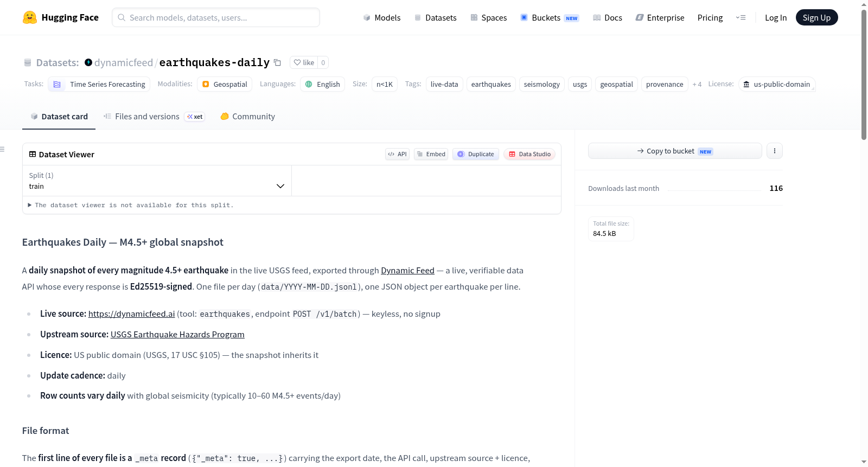Click the Log In link

pyautogui.click(x=776, y=17)
